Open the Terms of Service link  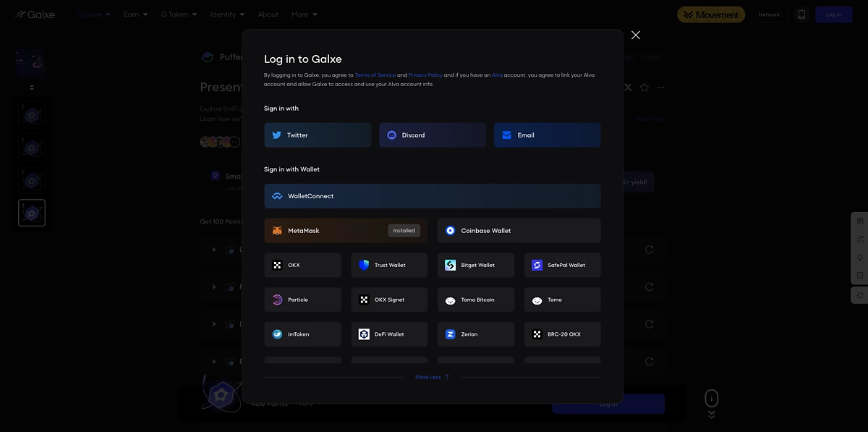[375, 75]
